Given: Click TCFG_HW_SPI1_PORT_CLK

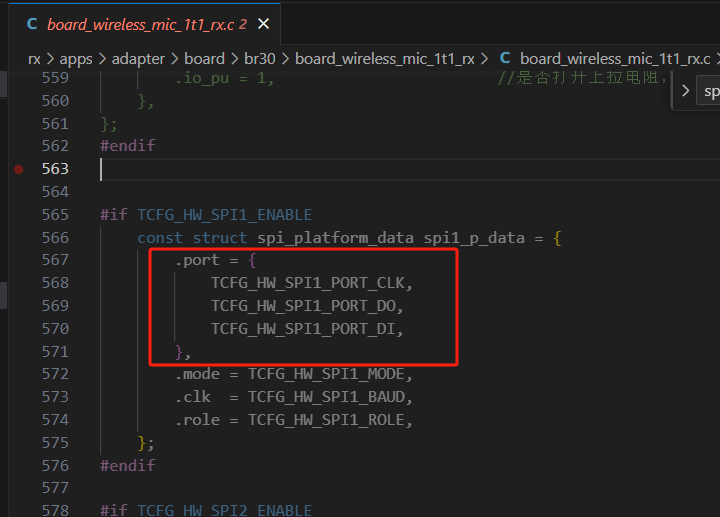Looking at the screenshot, I should (308, 283).
